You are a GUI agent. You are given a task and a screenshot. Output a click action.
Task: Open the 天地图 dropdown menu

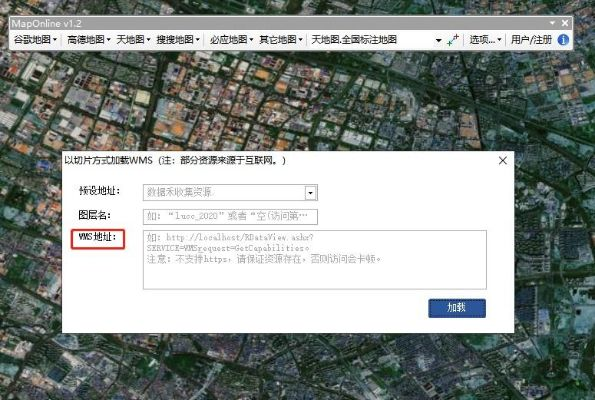click(133, 39)
